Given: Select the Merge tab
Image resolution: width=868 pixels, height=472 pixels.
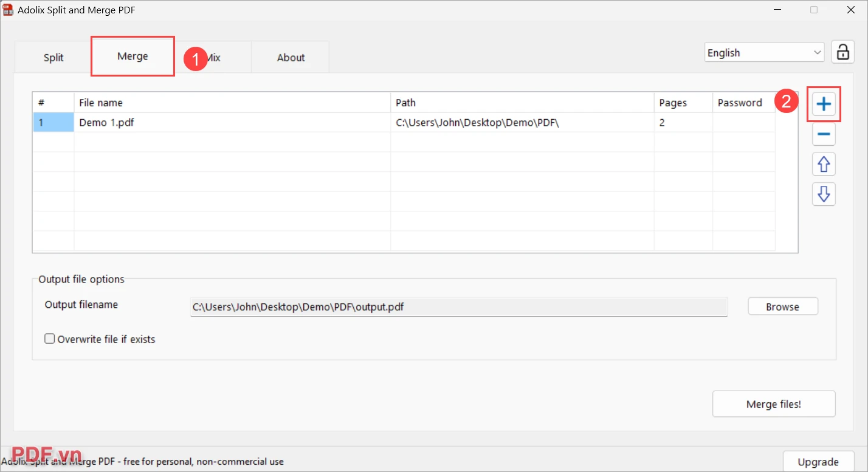Looking at the screenshot, I should pos(133,56).
